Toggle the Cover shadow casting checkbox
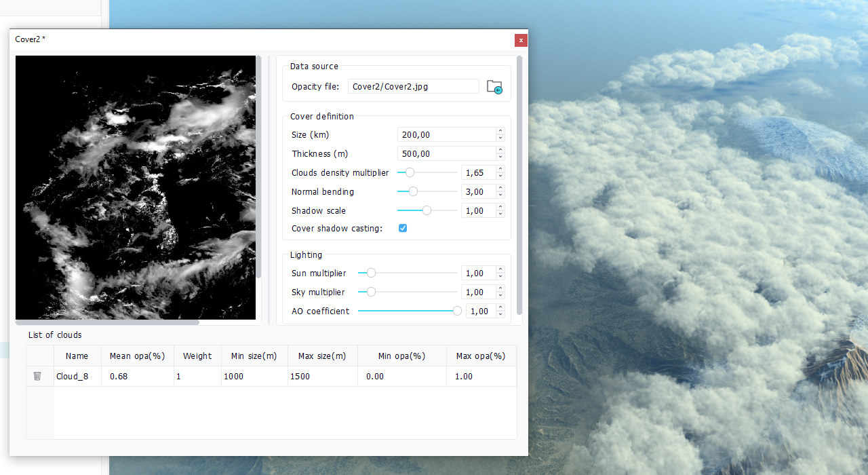Viewport: 868px width, 475px height. click(x=403, y=229)
